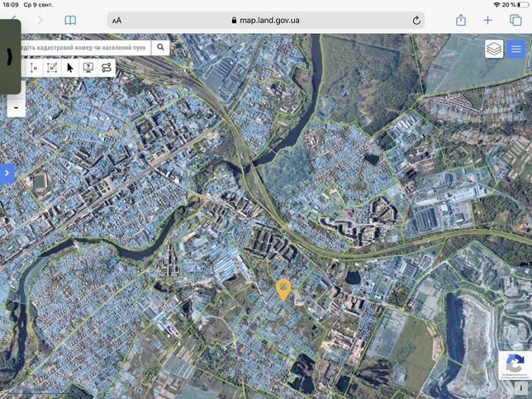
Task: Activate the arrow pointer selection tool
Action: tap(70, 68)
